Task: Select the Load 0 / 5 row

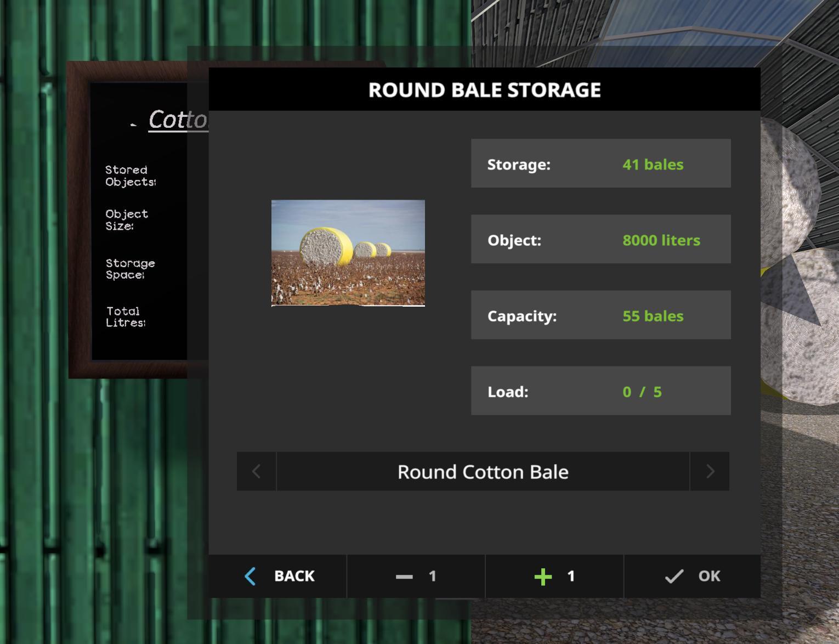Action: pyautogui.click(x=600, y=391)
